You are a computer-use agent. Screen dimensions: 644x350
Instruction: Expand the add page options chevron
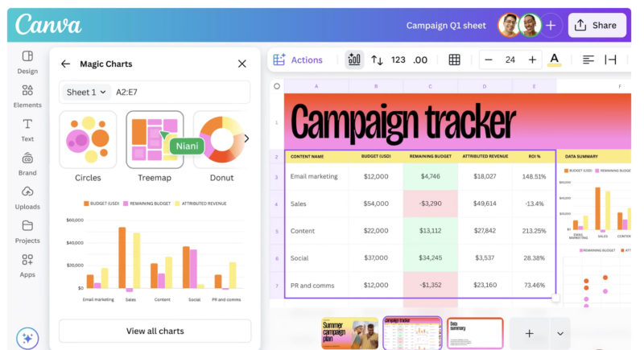click(560, 333)
